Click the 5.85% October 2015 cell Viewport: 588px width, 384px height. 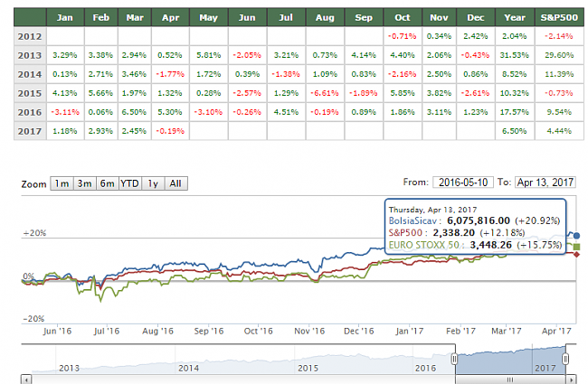coord(403,93)
